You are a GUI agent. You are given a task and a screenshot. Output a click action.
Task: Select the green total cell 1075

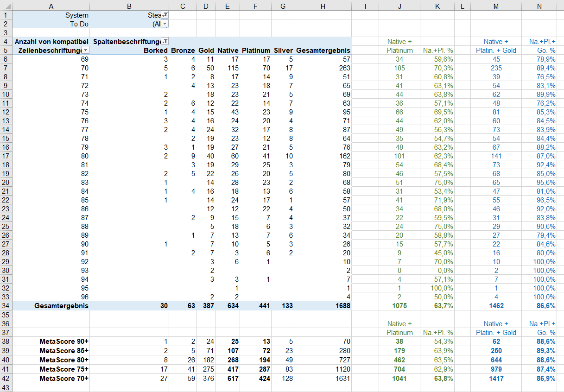399,306
